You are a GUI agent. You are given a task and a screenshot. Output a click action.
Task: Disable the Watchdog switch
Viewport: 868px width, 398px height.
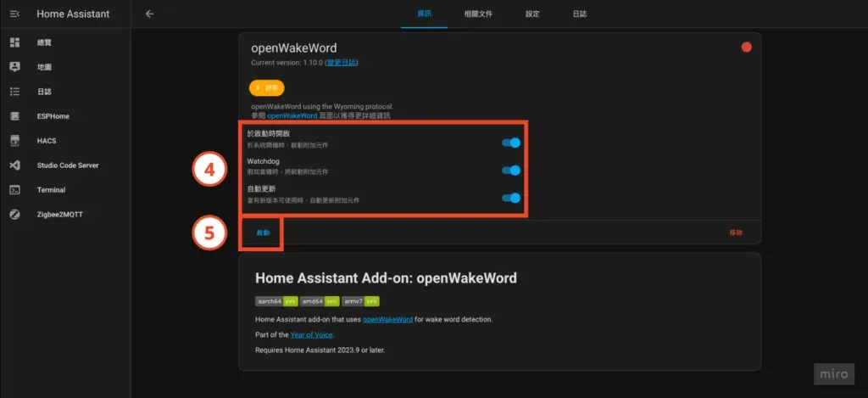click(510, 171)
